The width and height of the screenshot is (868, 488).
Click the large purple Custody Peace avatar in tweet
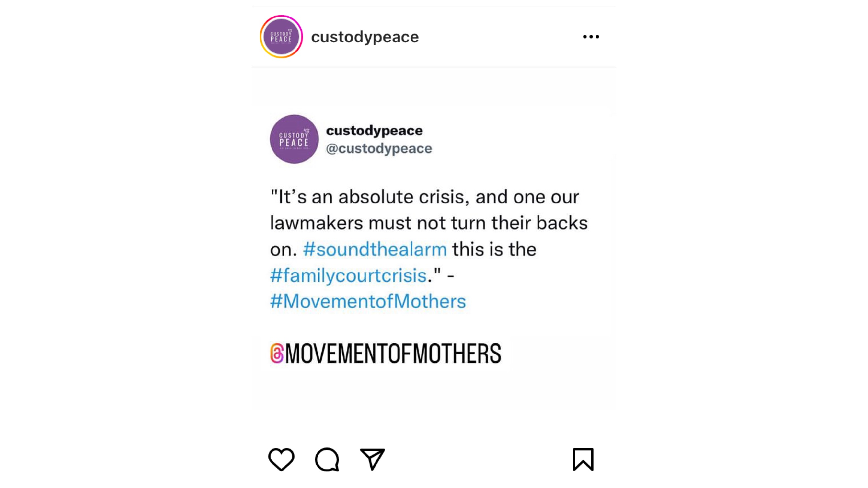[x=294, y=139]
